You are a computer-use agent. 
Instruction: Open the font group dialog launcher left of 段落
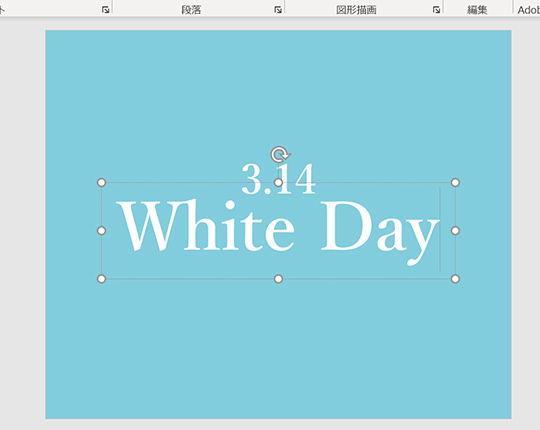[105, 10]
